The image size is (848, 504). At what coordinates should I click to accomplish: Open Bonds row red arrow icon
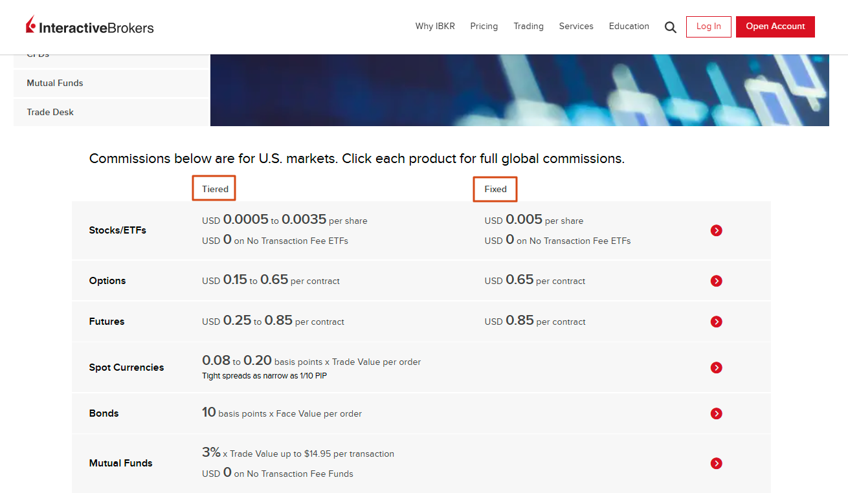(716, 413)
